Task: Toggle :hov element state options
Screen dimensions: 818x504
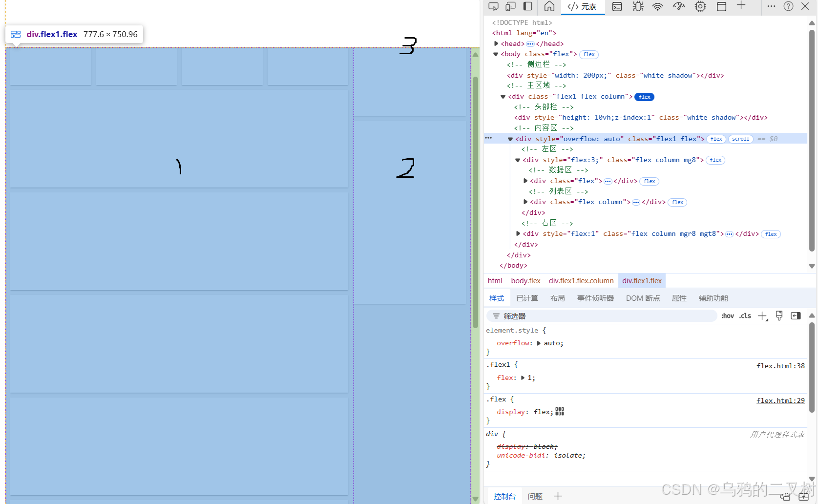Action: coord(727,315)
